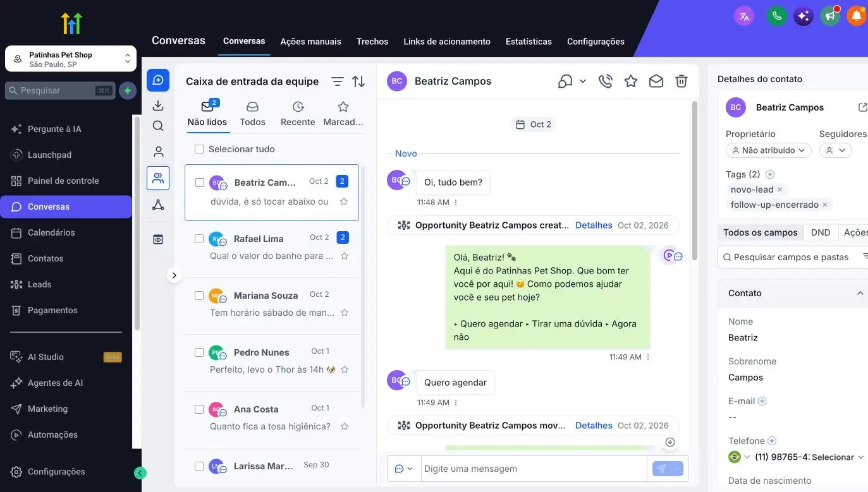Mark conversation as read envelope icon

click(x=656, y=81)
